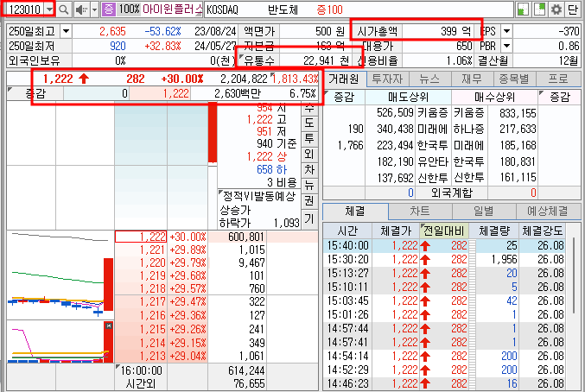Select the 1,220 +29.79% order book row
Screen dimensions: 585x392
[x=216, y=262]
